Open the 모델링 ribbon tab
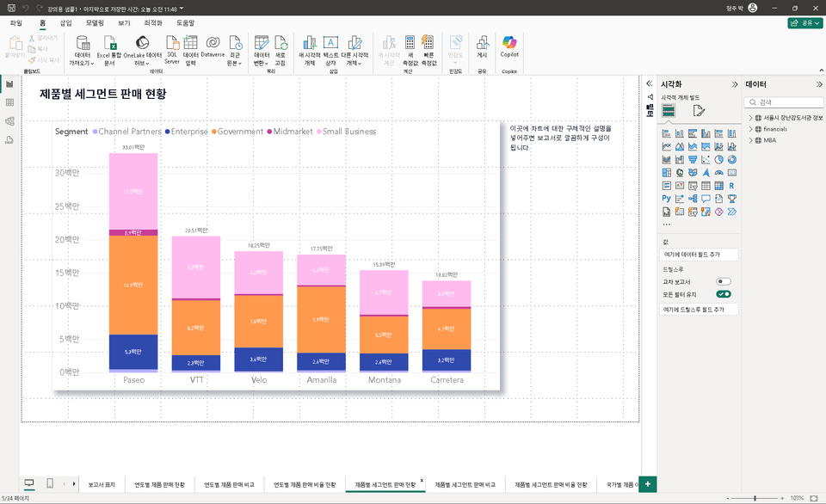826x504 pixels. click(95, 23)
